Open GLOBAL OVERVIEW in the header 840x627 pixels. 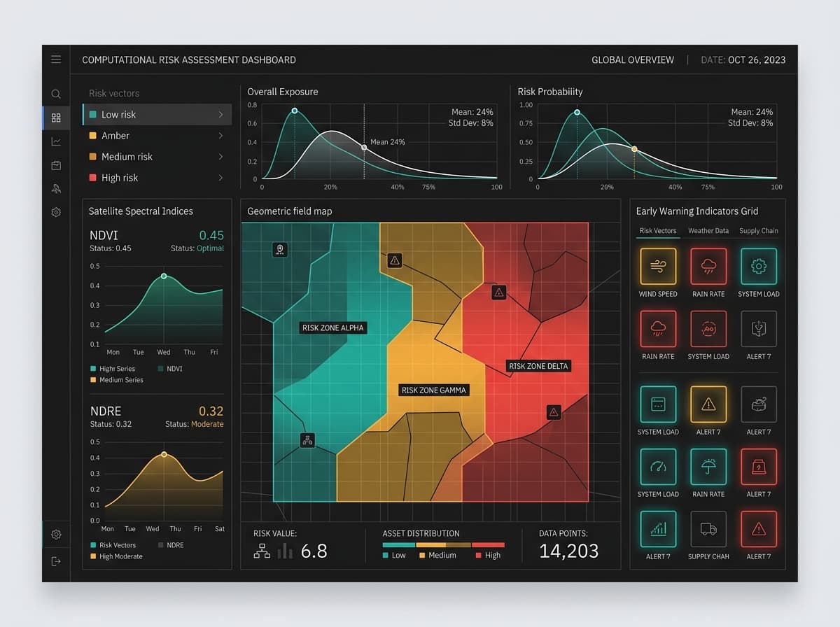[x=633, y=60]
